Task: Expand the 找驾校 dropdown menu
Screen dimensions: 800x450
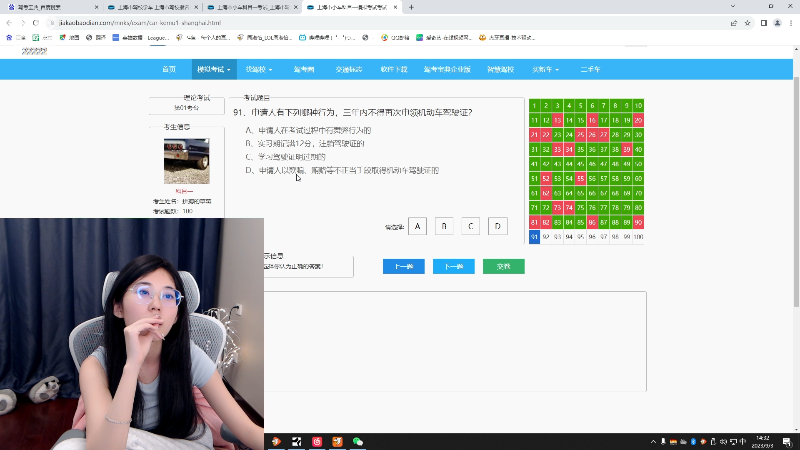Action: pyautogui.click(x=259, y=69)
